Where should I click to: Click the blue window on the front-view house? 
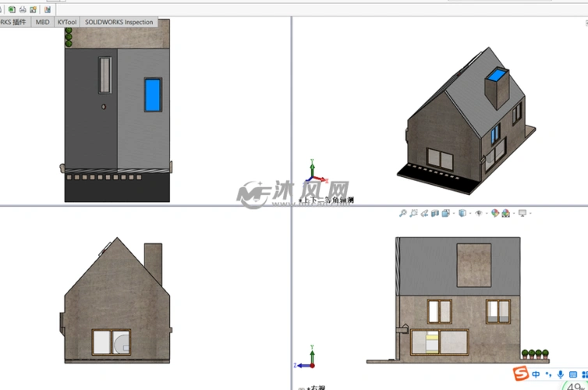153,94
